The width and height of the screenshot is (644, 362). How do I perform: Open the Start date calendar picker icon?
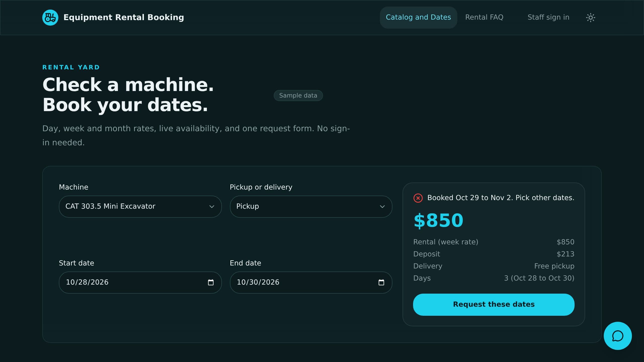click(x=211, y=283)
